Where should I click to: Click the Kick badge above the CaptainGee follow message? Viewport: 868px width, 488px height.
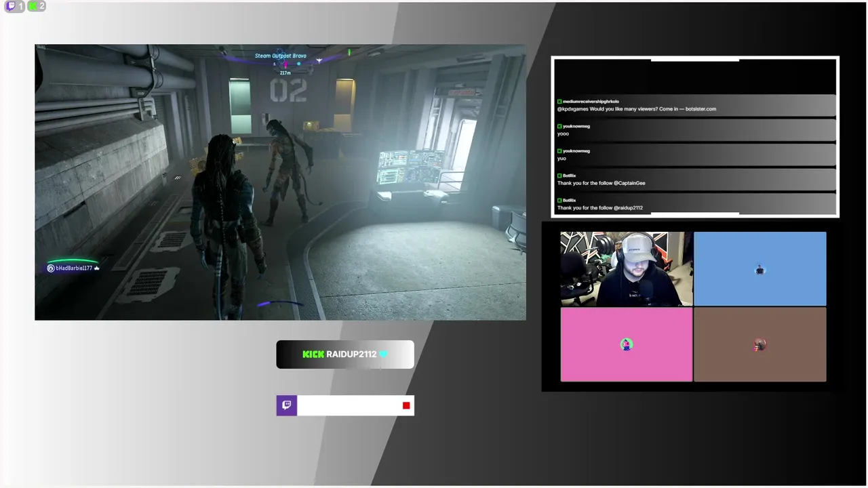tap(559, 176)
